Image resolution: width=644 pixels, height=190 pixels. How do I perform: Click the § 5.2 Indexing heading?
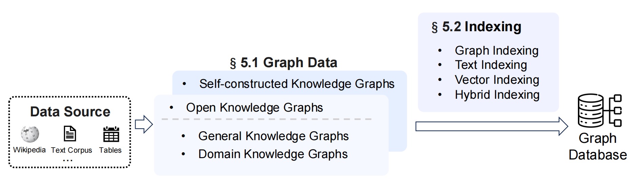tap(476, 27)
